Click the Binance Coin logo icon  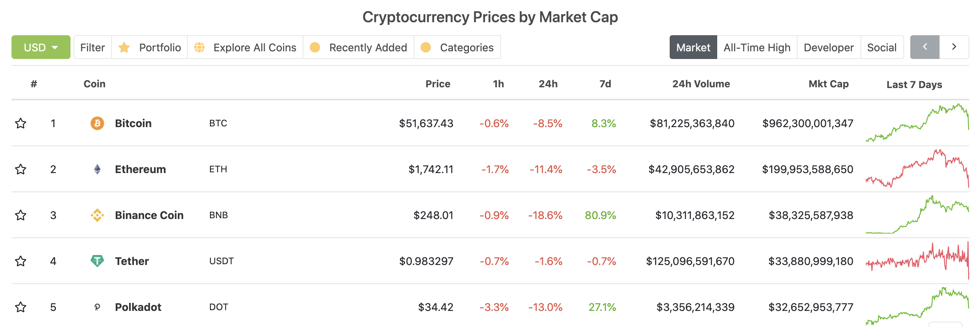coord(97,215)
